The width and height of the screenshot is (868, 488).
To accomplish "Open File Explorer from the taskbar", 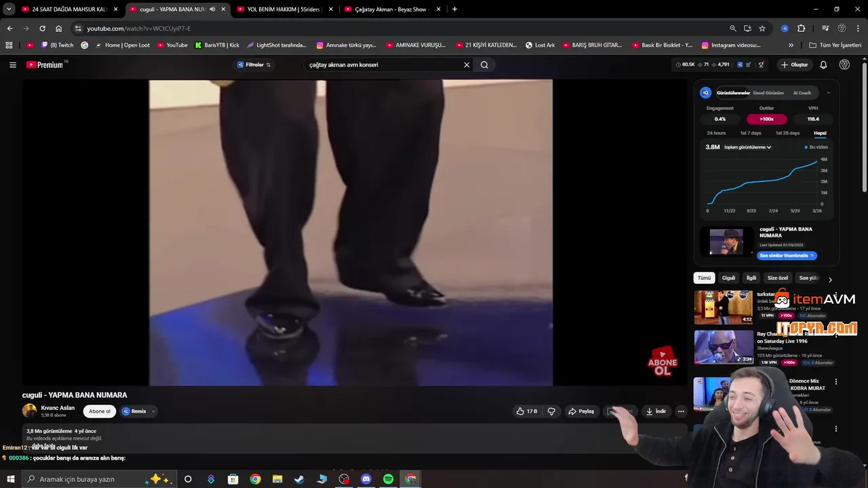I will pyautogui.click(x=277, y=479).
